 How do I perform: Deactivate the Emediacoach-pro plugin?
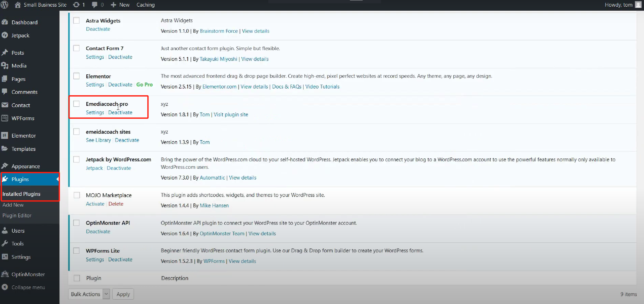tap(120, 112)
